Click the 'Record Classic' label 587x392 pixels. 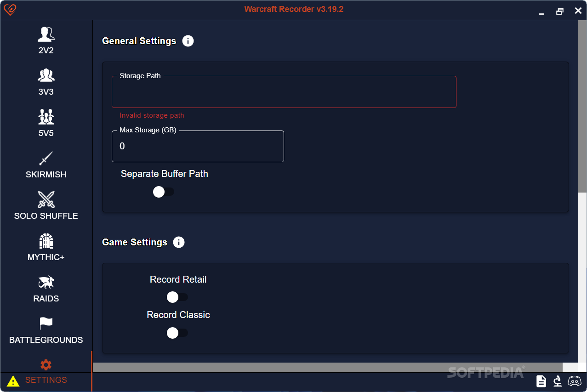tap(178, 315)
